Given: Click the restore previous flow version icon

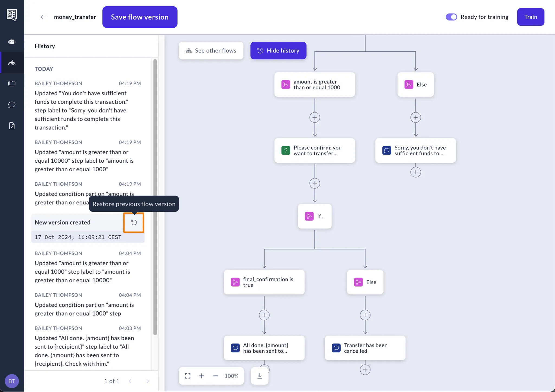Looking at the screenshot, I should point(134,222).
